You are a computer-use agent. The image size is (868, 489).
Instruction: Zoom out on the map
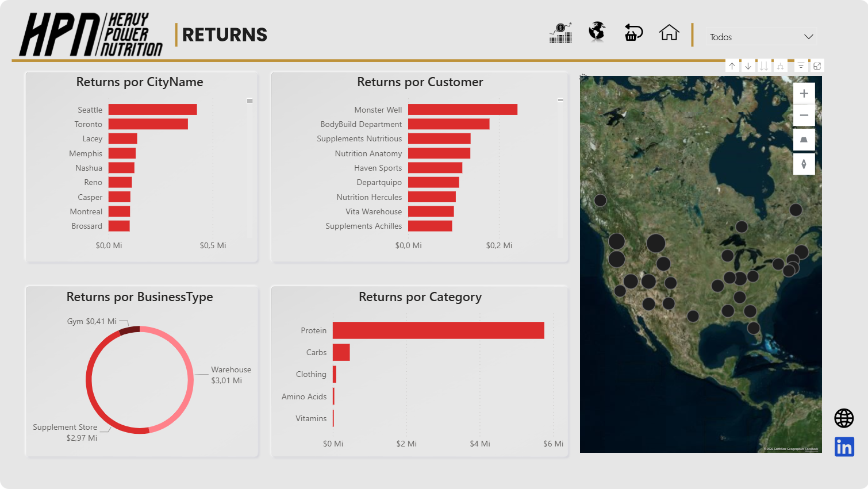[x=804, y=115]
